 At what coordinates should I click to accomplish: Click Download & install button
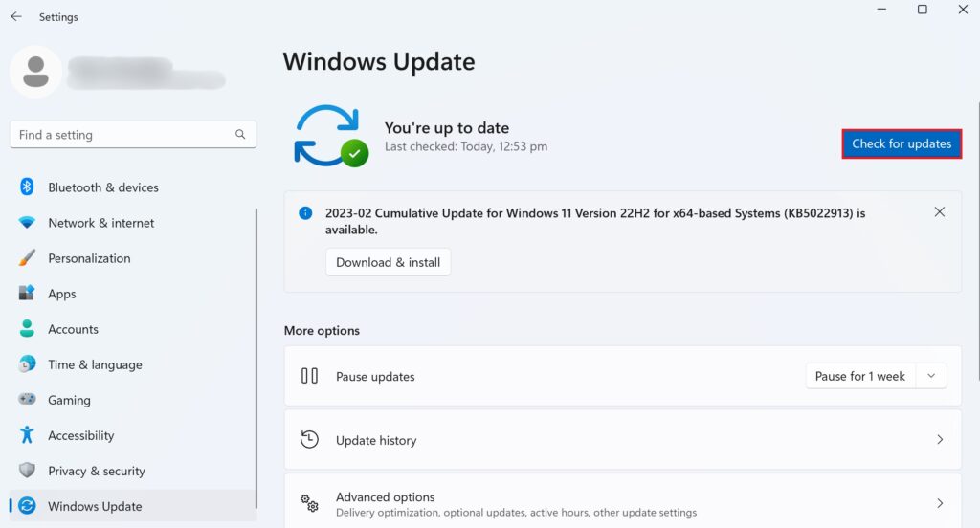(389, 262)
